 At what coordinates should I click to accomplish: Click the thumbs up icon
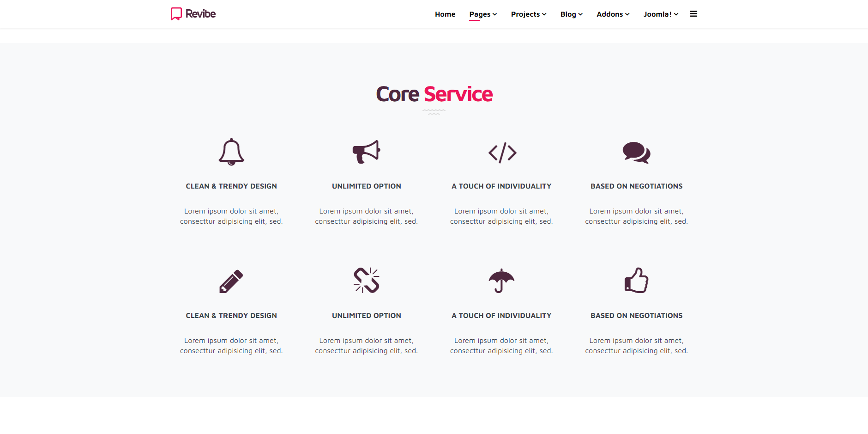point(636,280)
